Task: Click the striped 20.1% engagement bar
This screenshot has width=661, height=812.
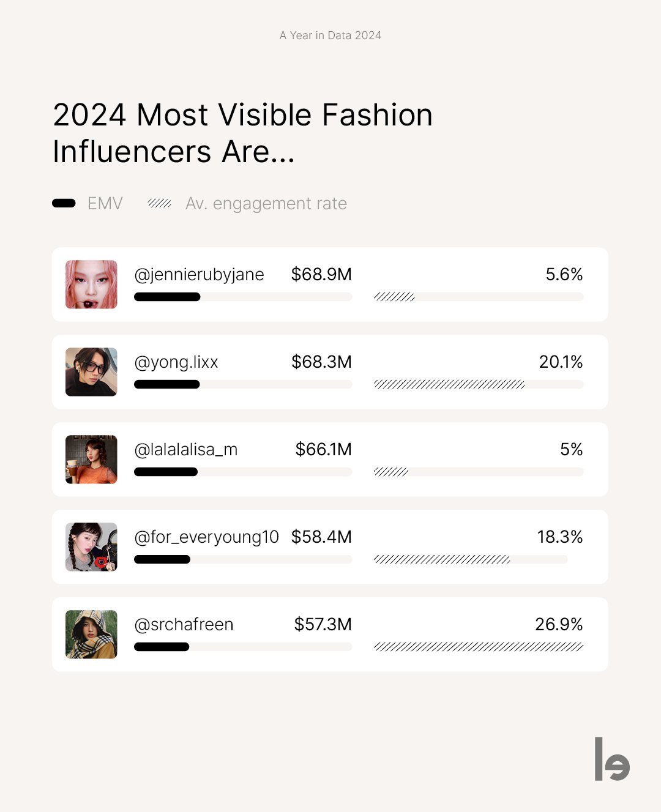Action: 449,384
